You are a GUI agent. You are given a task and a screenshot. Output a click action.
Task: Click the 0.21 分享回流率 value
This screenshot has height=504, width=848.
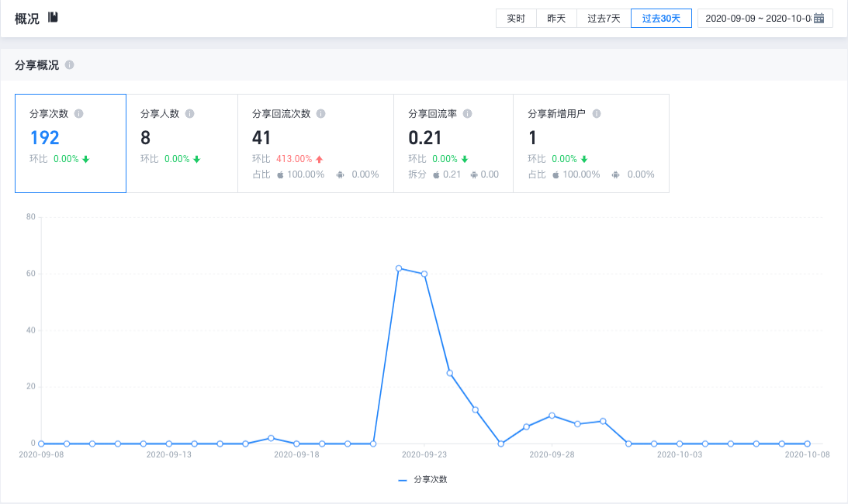coord(425,138)
